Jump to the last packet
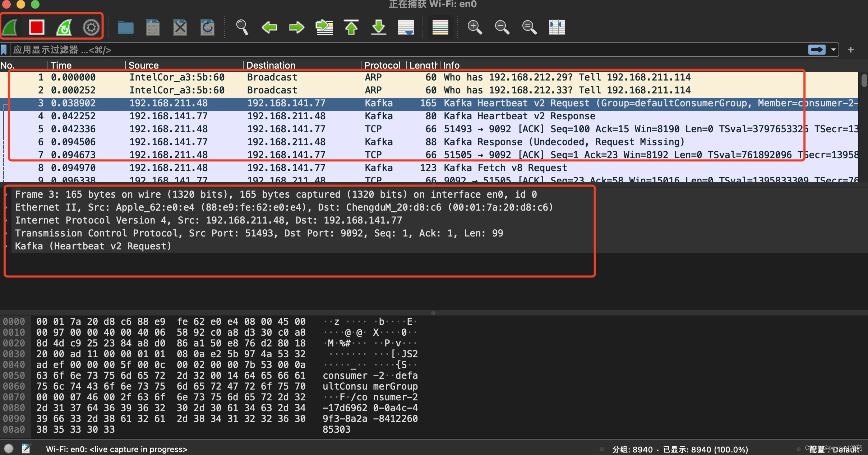Screen dimensions: 868x455 pos(379,27)
